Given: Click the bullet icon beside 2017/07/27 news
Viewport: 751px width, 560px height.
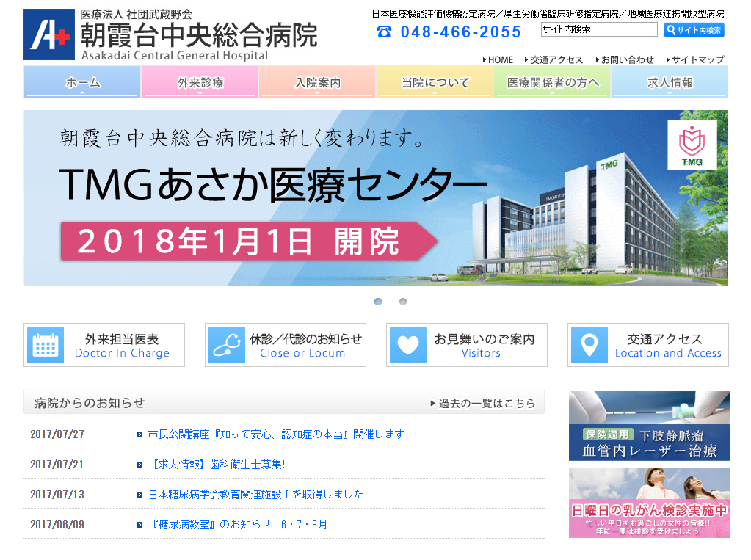Looking at the screenshot, I should coord(140,434).
